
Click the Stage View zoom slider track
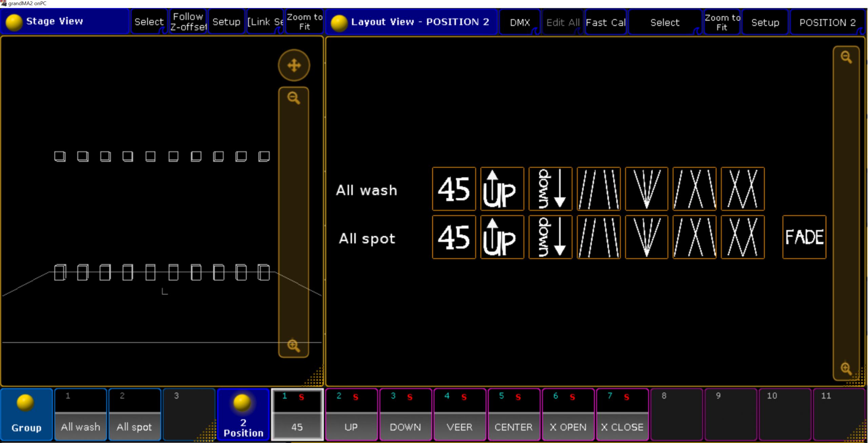point(294,222)
